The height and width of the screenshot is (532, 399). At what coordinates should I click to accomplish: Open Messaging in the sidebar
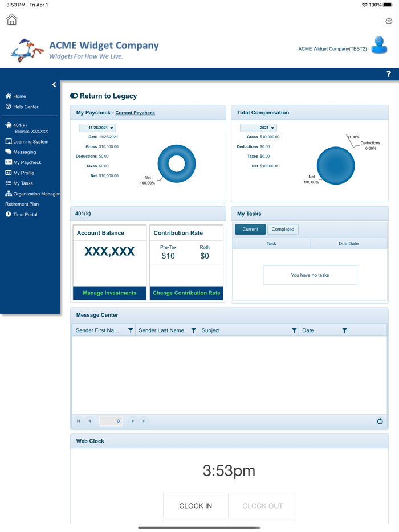coord(21,152)
